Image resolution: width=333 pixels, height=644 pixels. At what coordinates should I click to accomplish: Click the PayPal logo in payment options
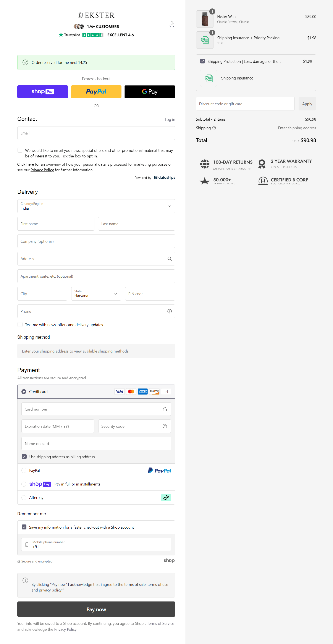(160, 471)
